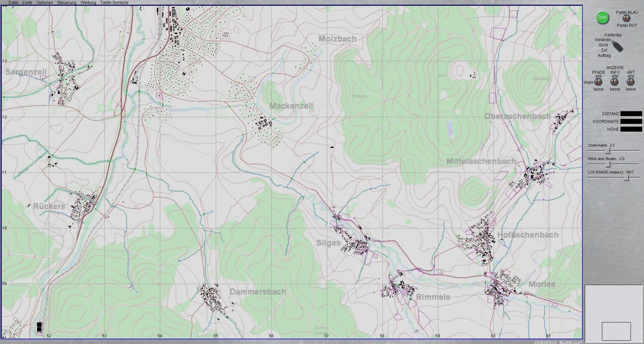Turn the Kartentyp rotary selector knob

[618, 46]
